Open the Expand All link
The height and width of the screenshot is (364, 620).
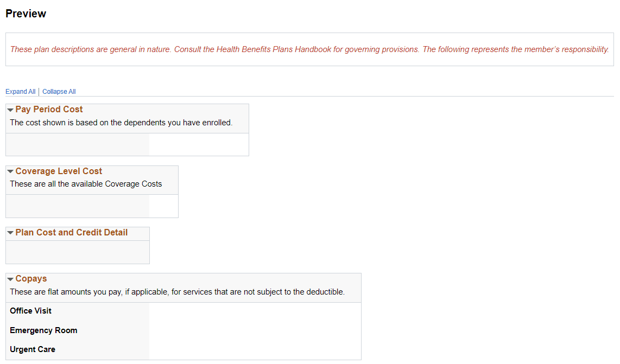[20, 91]
